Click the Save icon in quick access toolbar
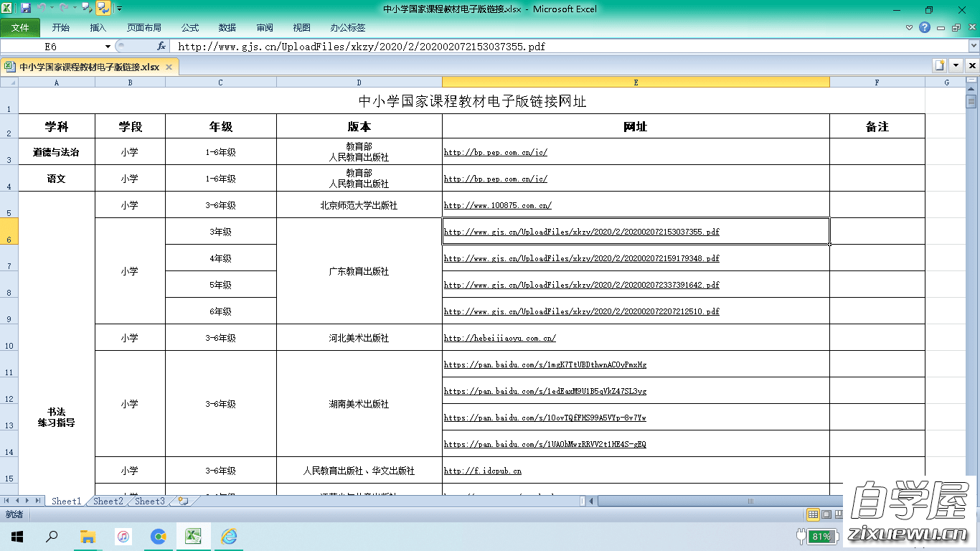This screenshot has width=980, height=551. click(26, 9)
